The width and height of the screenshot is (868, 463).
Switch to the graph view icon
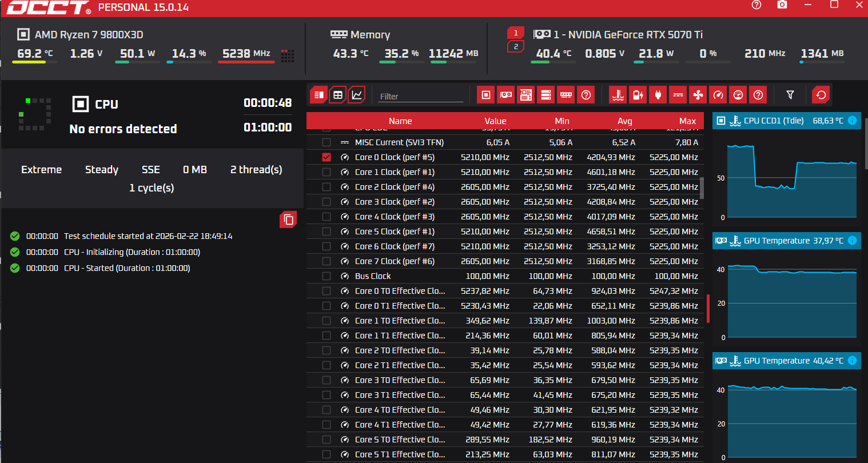point(357,95)
